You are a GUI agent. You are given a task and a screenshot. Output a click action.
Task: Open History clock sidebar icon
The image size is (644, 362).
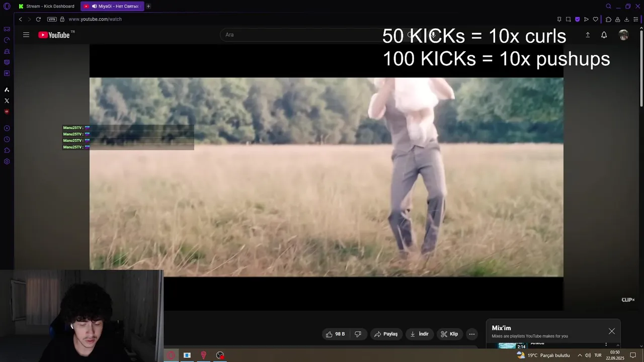[x=7, y=139]
